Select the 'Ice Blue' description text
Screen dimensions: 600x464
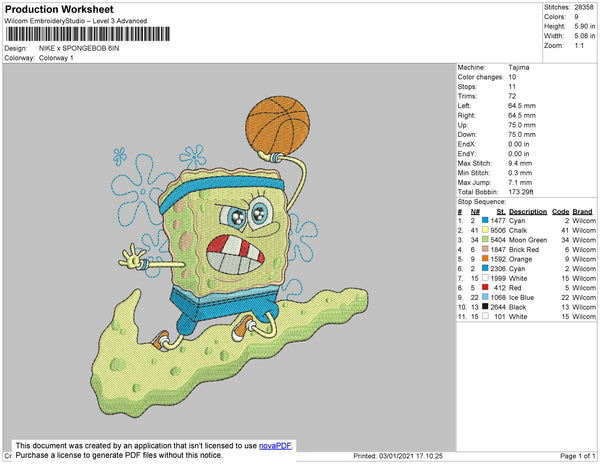tap(522, 297)
